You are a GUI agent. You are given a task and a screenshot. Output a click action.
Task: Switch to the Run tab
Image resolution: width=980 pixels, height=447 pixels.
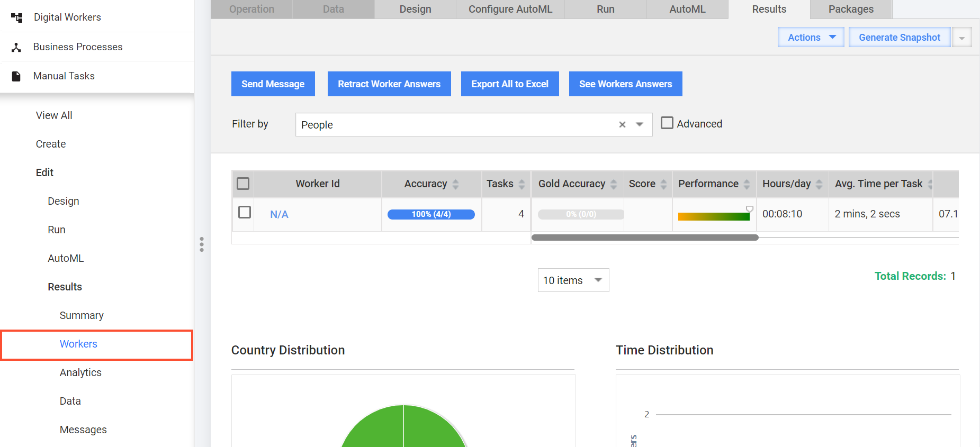point(606,9)
